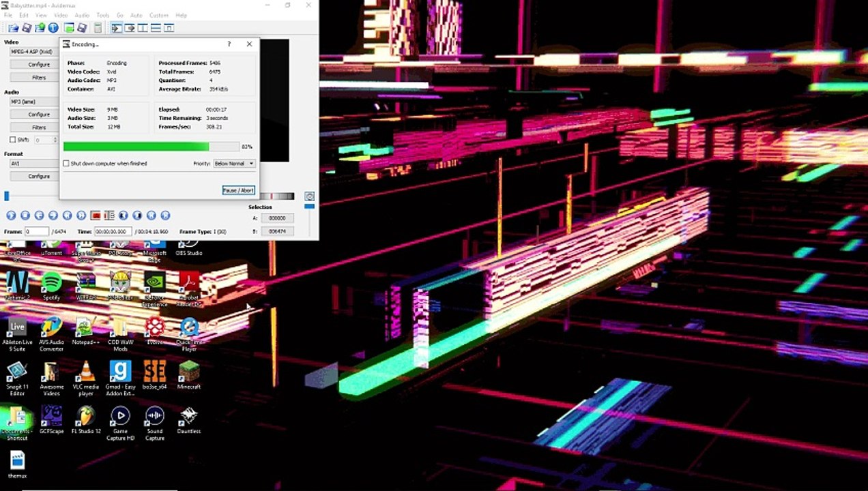Click the Open Video toolbar icon in Avidemux

[x=13, y=28]
